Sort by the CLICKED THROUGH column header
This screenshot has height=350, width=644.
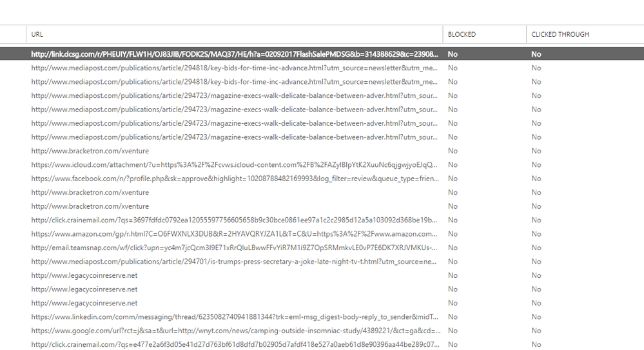click(x=560, y=35)
